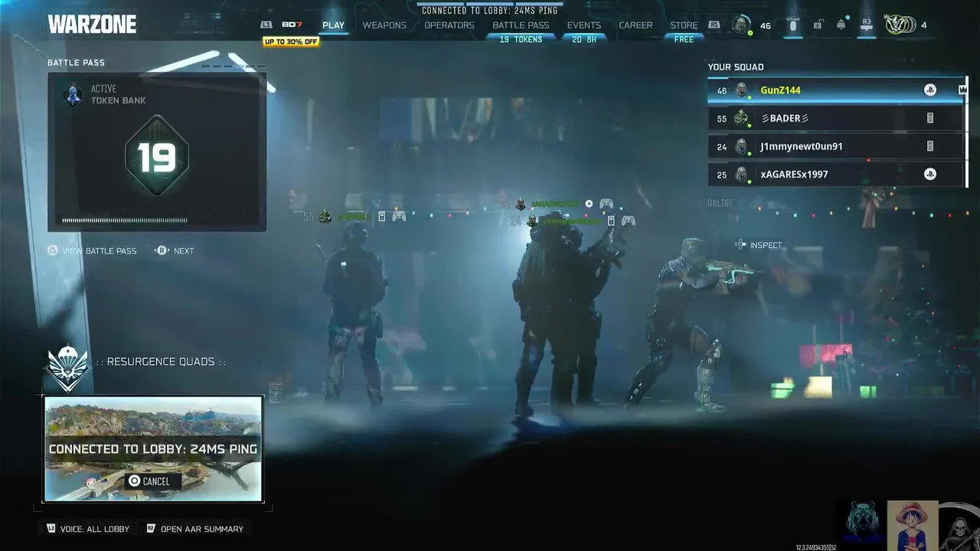Open the STORE tab
This screenshot has height=551, width=980.
pyautogui.click(x=684, y=25)
